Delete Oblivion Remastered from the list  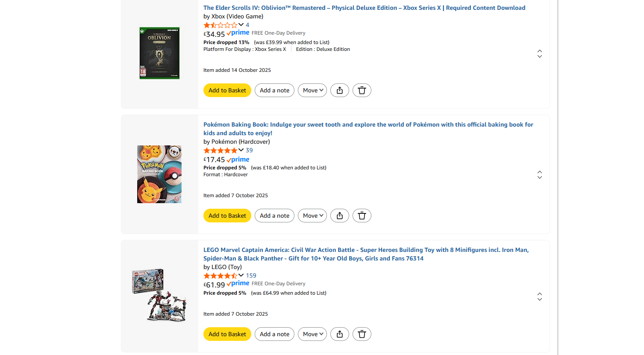pos(362,90)
